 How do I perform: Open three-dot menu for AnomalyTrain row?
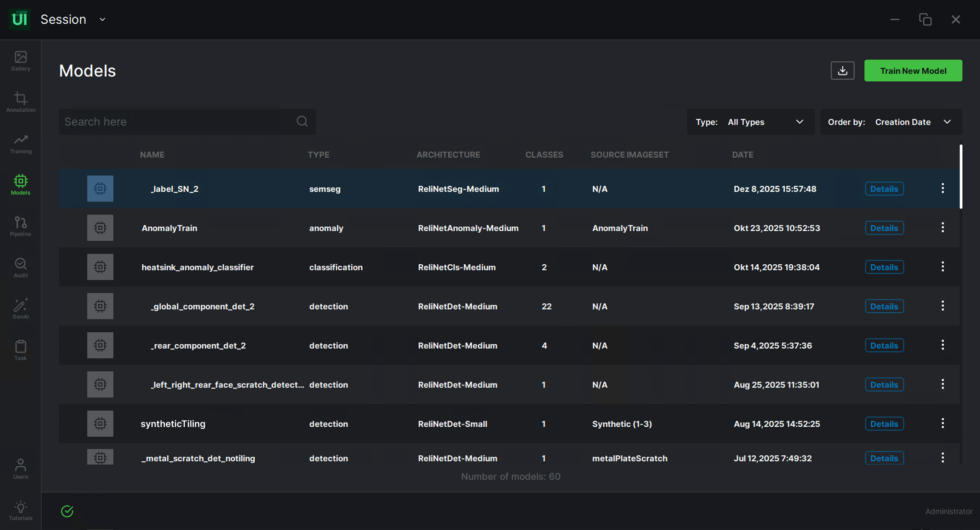point(942,228)
